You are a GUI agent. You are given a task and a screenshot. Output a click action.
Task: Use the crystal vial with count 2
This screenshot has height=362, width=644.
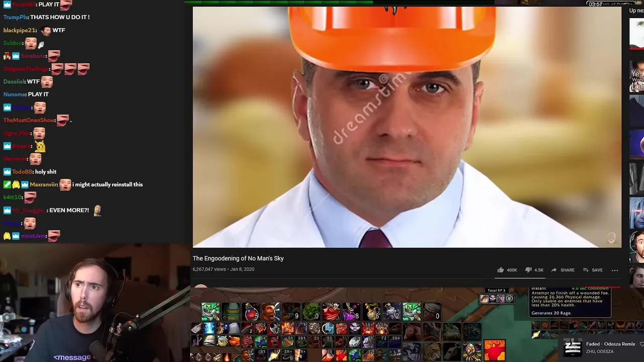tap(392, 311)
